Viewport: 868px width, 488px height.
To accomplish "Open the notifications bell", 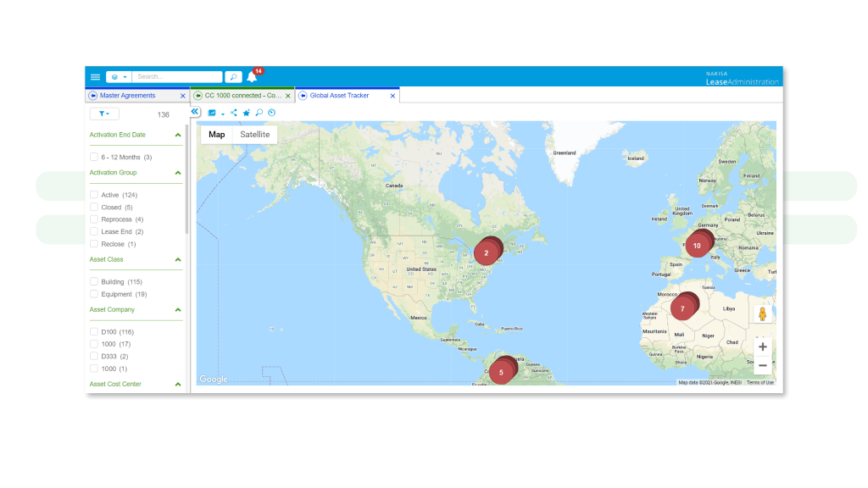I will (252, 77).
